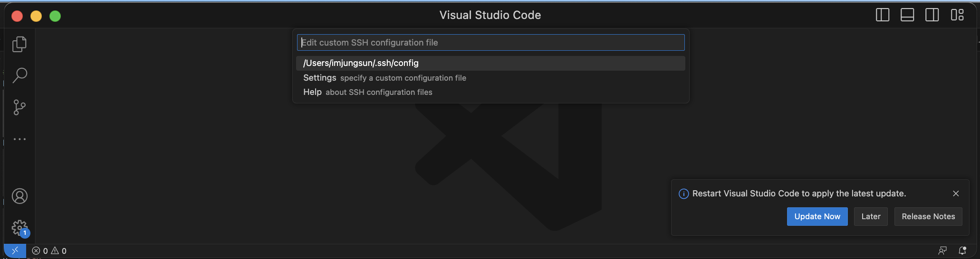
Task: Open notifications bell in status bar
Action: 962,250
